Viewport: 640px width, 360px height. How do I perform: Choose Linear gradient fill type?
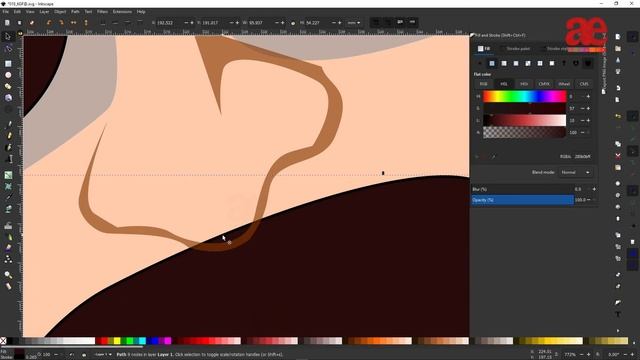pos(504,63)
